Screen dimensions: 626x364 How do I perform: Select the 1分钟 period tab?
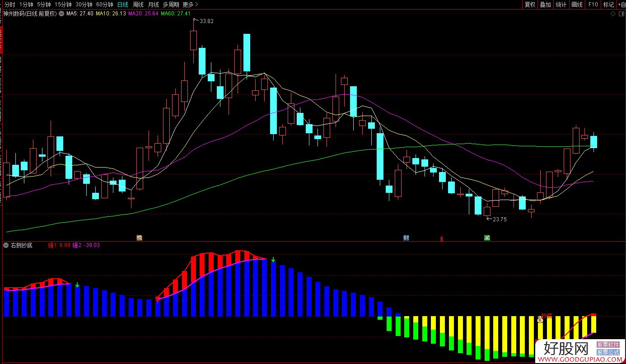pos(26,5)
